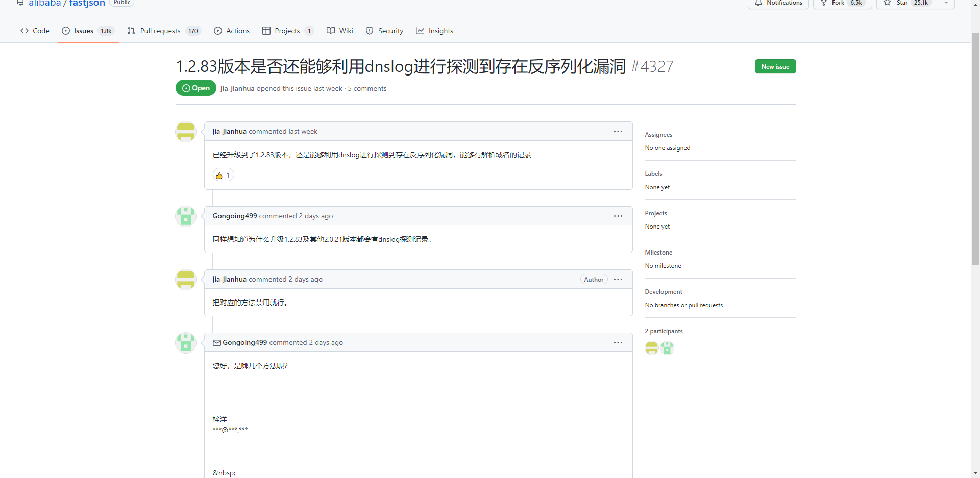980x478 pixels.
Task: Open options menu on Gongoing499's first comment
Action: tap(618, 216)
